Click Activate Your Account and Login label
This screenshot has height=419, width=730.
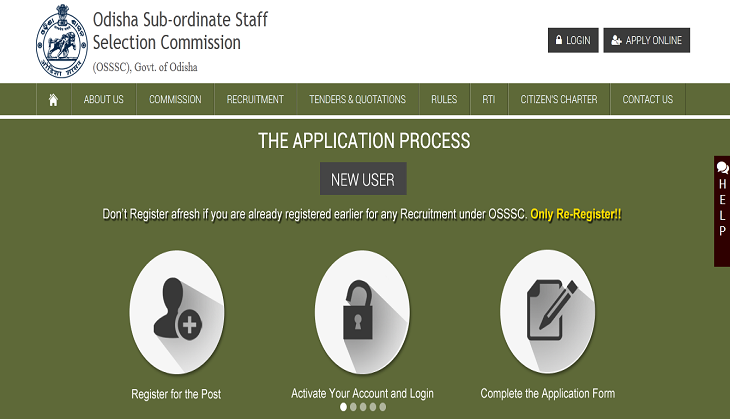pos(362,394)
